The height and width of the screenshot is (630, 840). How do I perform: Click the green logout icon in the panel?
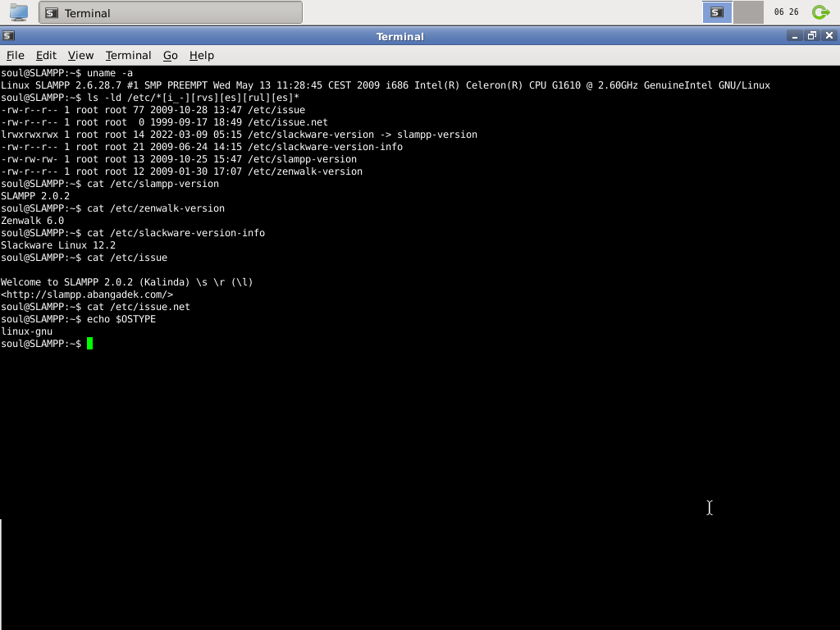(x=820, y=12)
